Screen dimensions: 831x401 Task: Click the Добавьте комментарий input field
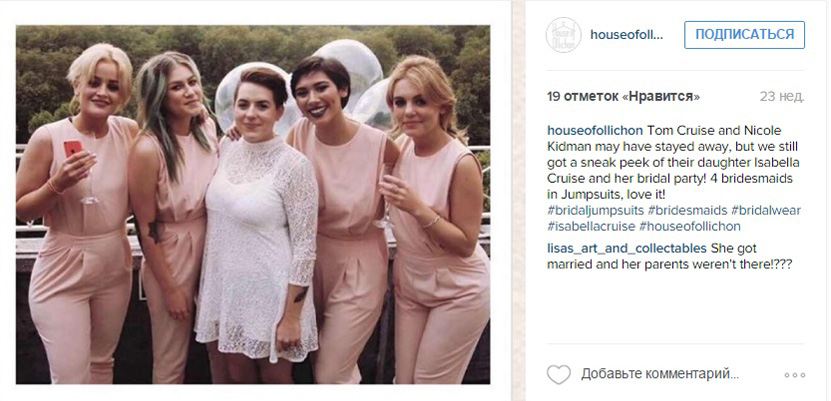tap(660, 375)
